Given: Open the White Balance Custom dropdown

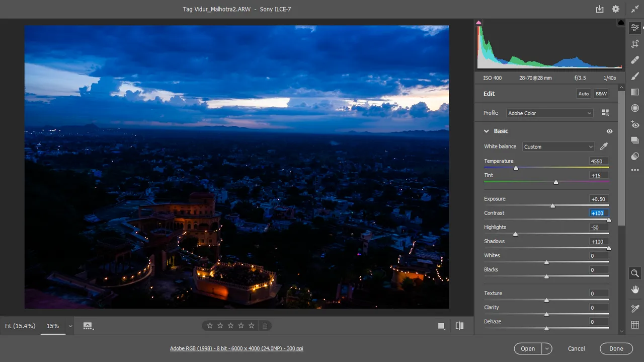Looking at the screenshot, I should [558, 147].
